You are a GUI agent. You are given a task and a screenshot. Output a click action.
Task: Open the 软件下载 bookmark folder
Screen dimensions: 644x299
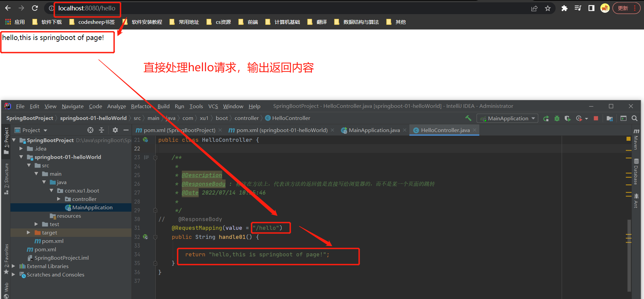pos(47,22)
